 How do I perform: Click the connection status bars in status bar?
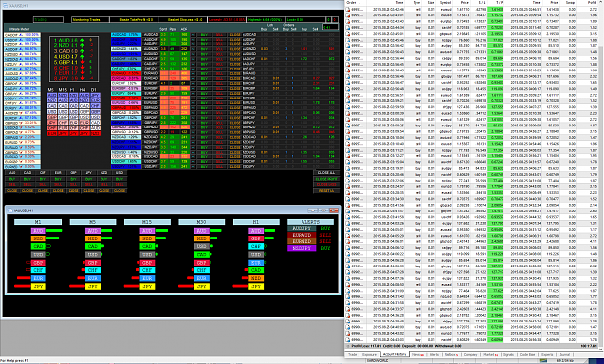click(x=544, y=361)
